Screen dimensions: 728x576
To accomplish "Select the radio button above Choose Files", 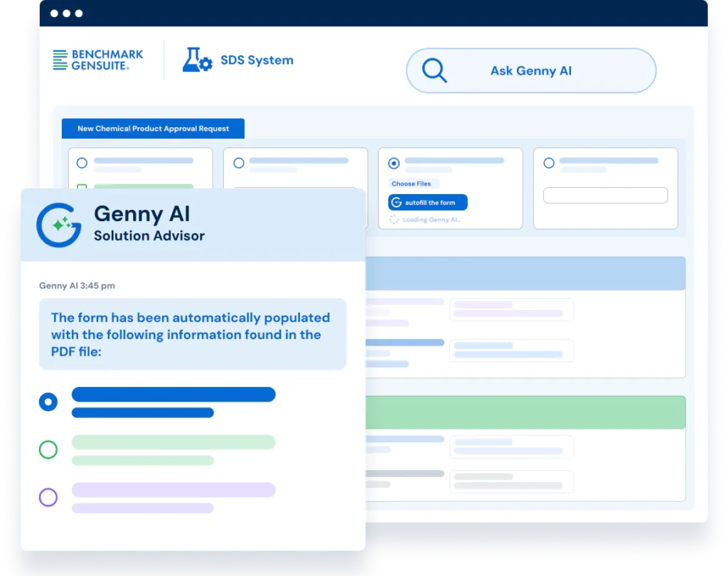I will pos(394,163).
